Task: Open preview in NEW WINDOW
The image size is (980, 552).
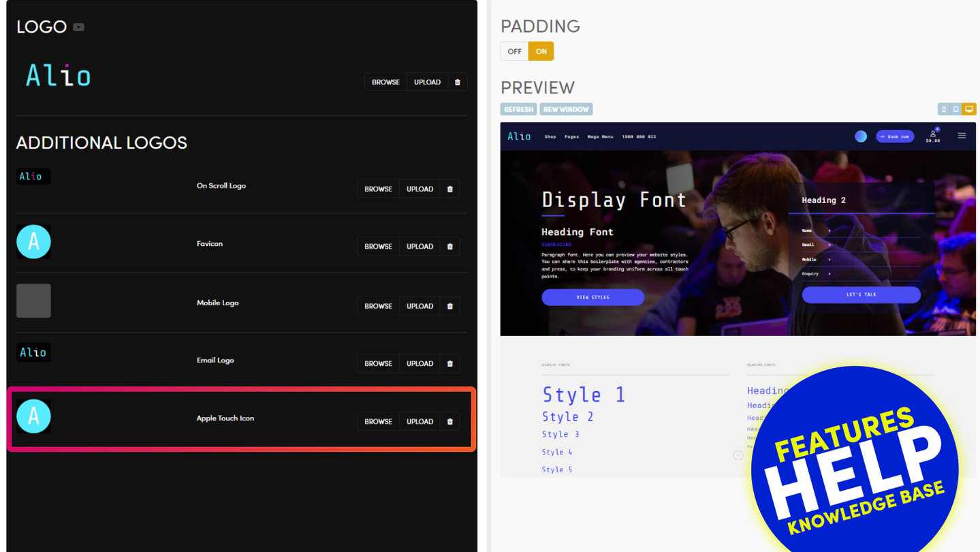Action: 566,109
